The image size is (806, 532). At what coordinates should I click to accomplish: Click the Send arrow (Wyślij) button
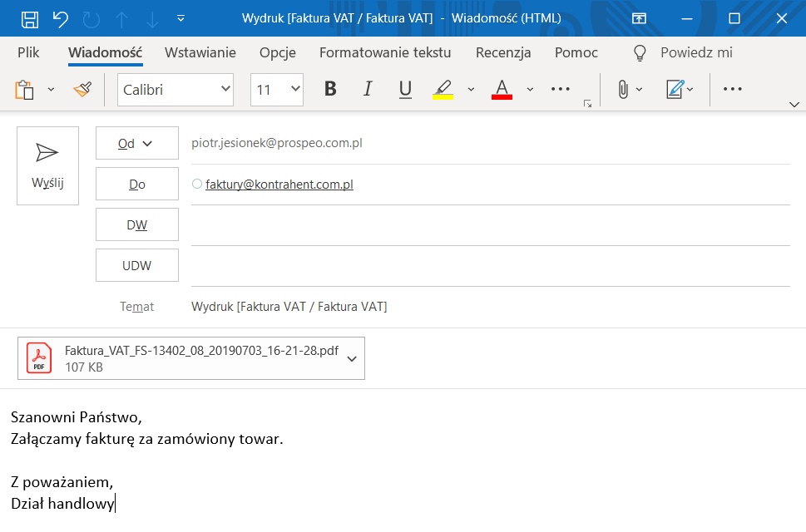[x=47, y=166]
